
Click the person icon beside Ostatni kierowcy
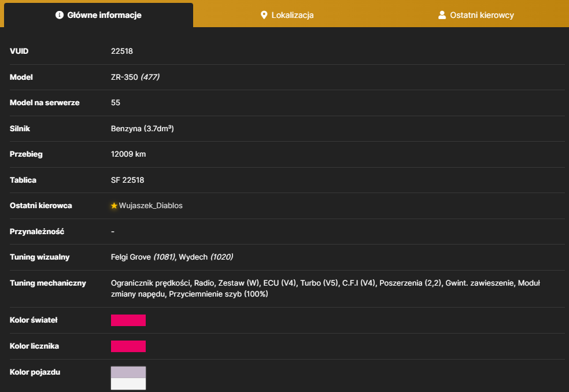coord(442,15)
